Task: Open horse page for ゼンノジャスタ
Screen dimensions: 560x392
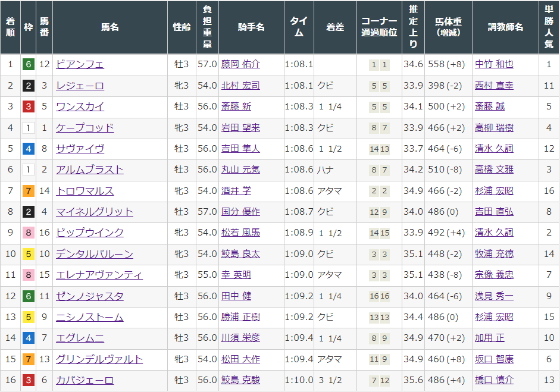Action: (89, 296)
